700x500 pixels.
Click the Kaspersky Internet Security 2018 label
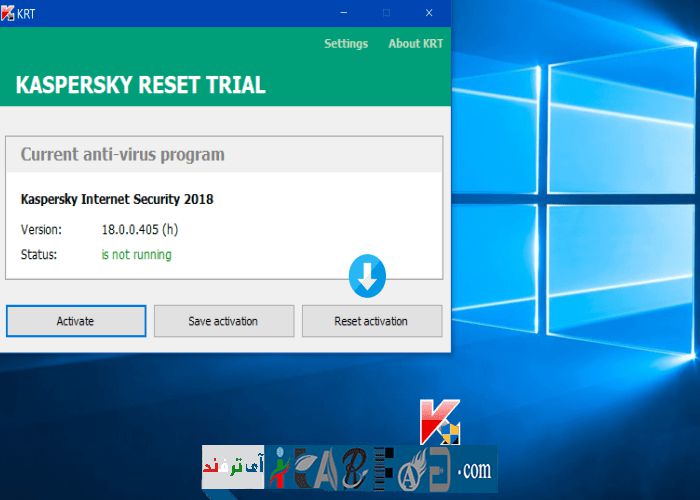click(x=117, y=199)
